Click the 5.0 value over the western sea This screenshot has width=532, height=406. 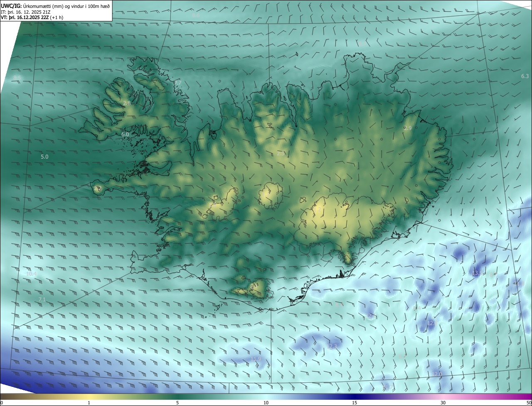coord(44,157)
